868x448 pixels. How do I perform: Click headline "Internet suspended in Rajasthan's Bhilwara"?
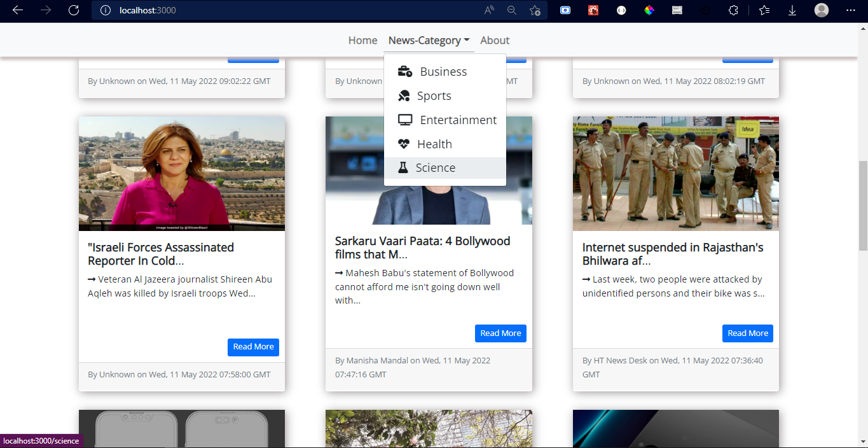673,254
